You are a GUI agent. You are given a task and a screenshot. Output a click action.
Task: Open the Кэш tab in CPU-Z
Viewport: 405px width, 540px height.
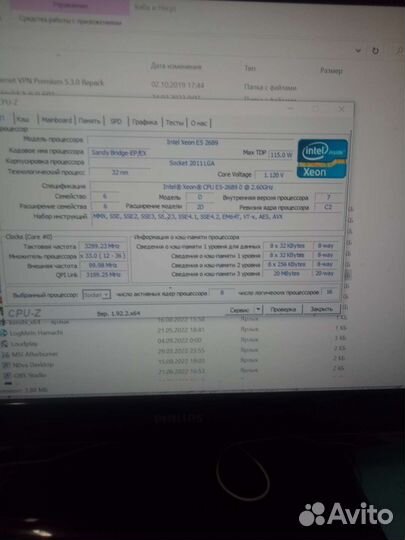23,120
